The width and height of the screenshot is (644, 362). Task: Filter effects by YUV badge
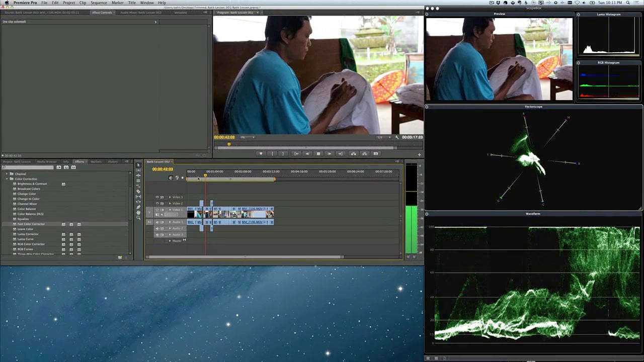(73, 167)
